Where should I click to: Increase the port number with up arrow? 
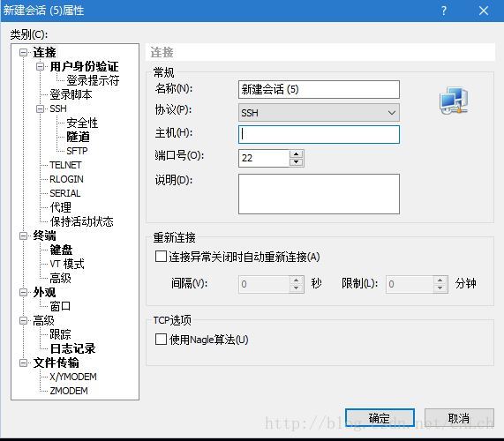(x=296, y=153)
